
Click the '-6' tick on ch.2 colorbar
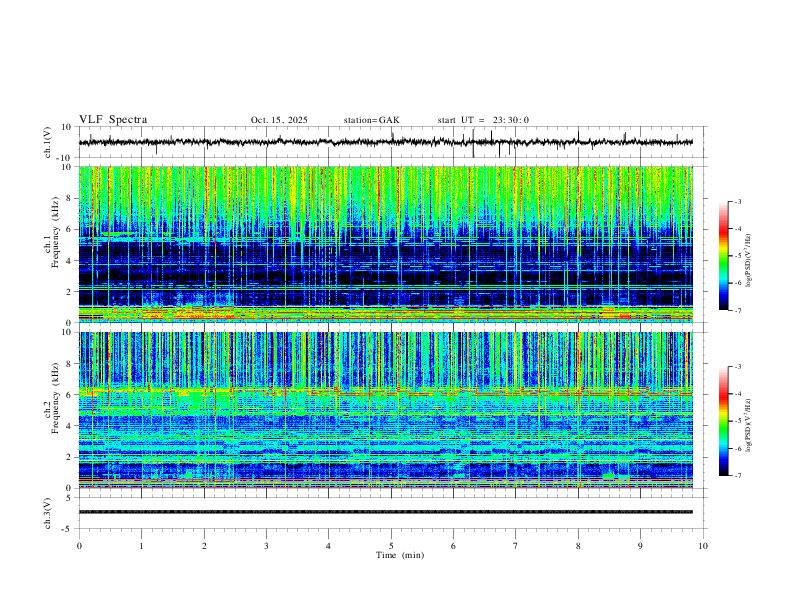click(737, 448)
